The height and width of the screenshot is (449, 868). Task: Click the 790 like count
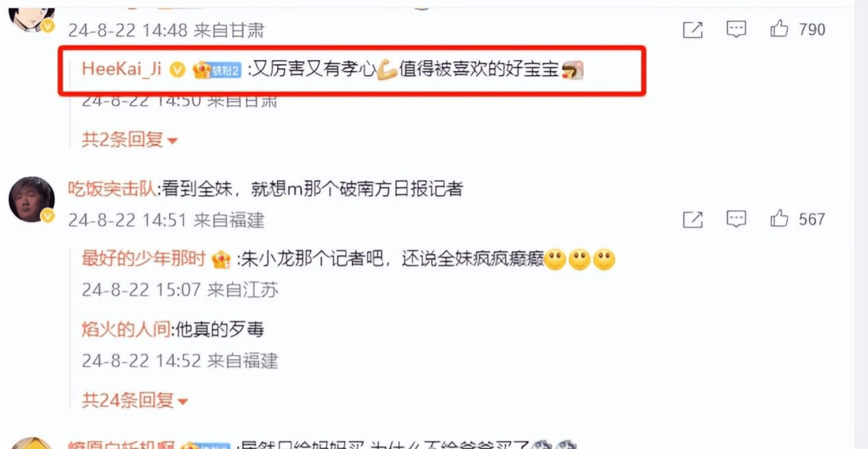[811, 29]
